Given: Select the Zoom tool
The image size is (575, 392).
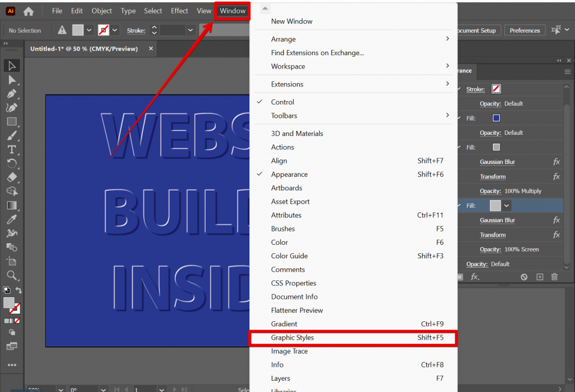Looking at the screenshot, I should click(12, 276).
